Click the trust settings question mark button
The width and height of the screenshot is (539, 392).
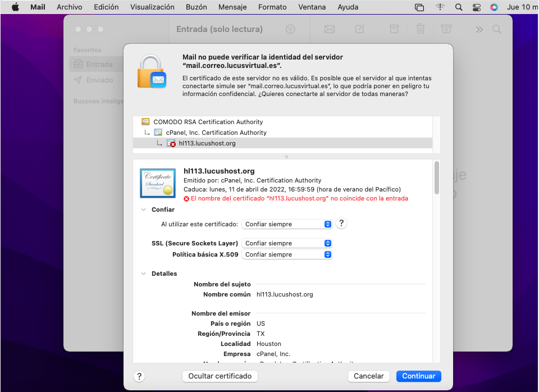click(x=341, y=224)
